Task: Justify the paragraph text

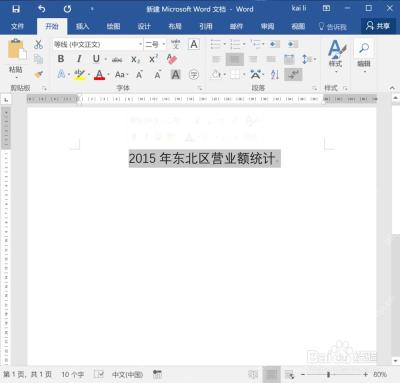Action: [271, 59]
